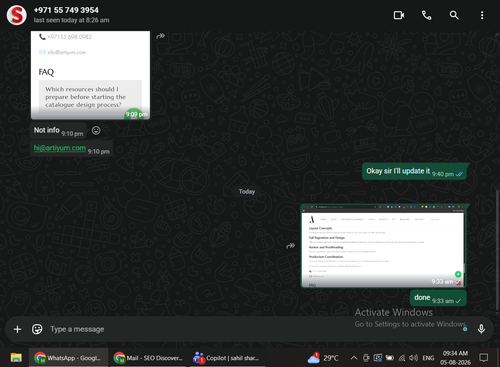Search within this chat

pyautogui.click(x=454, y=15)
